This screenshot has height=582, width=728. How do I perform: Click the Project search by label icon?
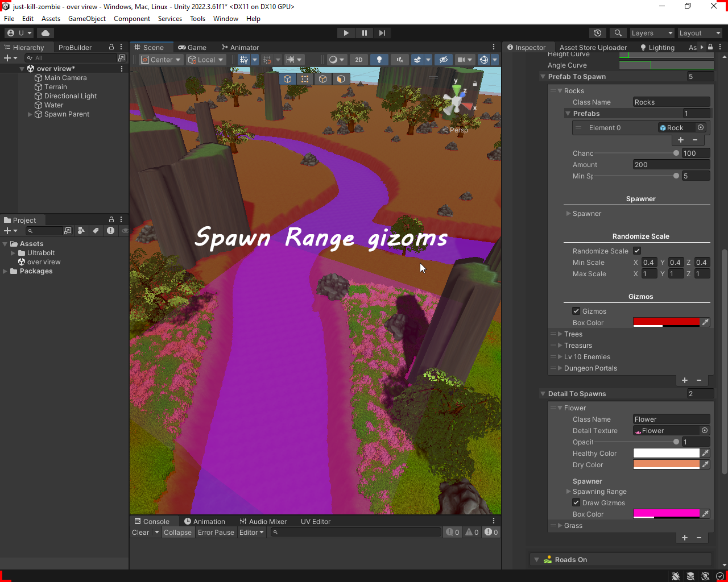tap(96, 231)
